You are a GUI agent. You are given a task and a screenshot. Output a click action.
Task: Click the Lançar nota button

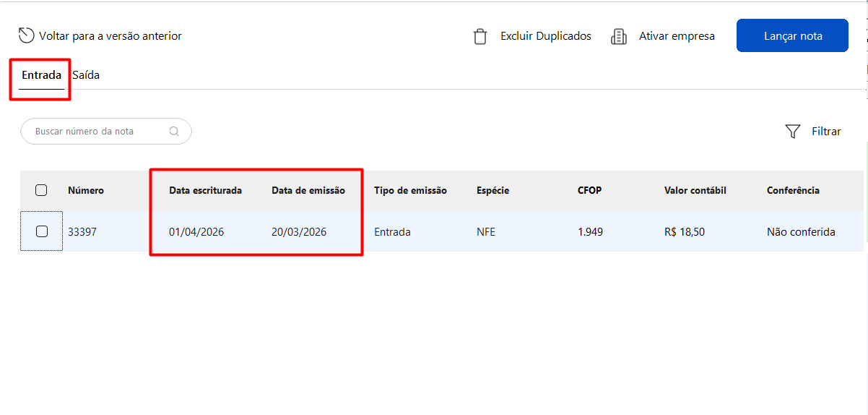point(792,35)
